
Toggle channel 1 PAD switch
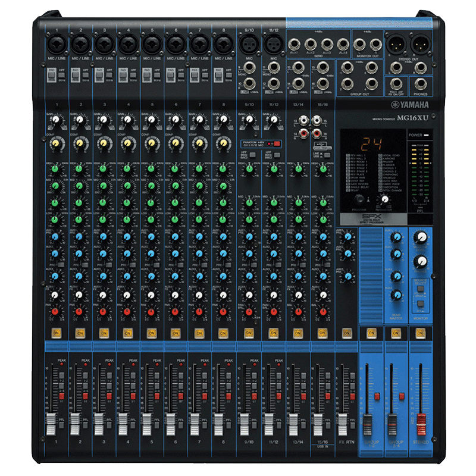[x=52, y=75]
